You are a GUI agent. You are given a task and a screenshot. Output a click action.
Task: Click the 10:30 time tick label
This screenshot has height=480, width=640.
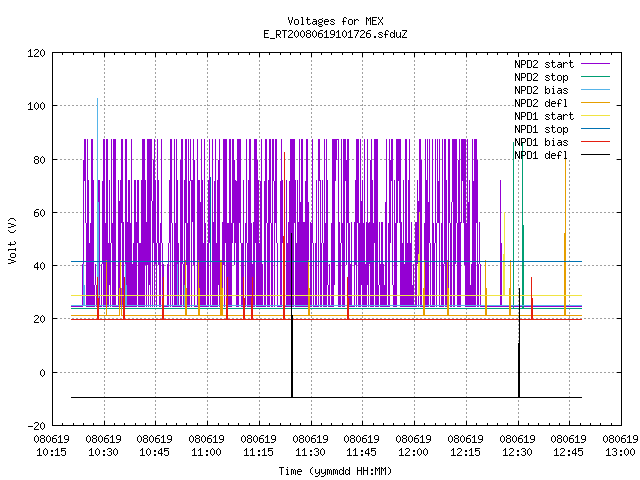tap(103, 452)
